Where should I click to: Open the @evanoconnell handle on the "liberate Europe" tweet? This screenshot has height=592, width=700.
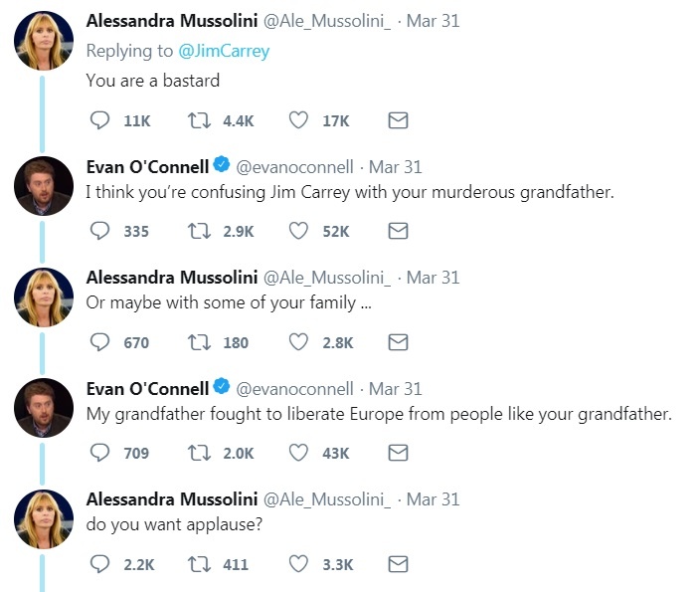coord(295,388)
